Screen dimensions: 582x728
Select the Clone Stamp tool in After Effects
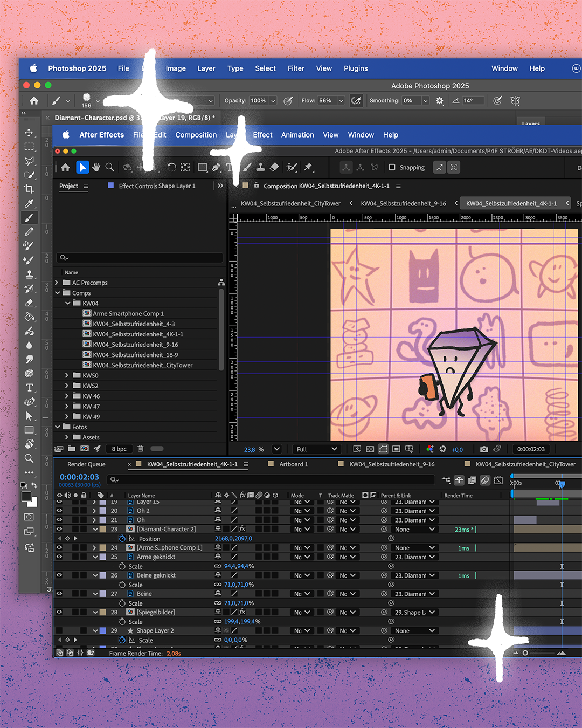260,167
